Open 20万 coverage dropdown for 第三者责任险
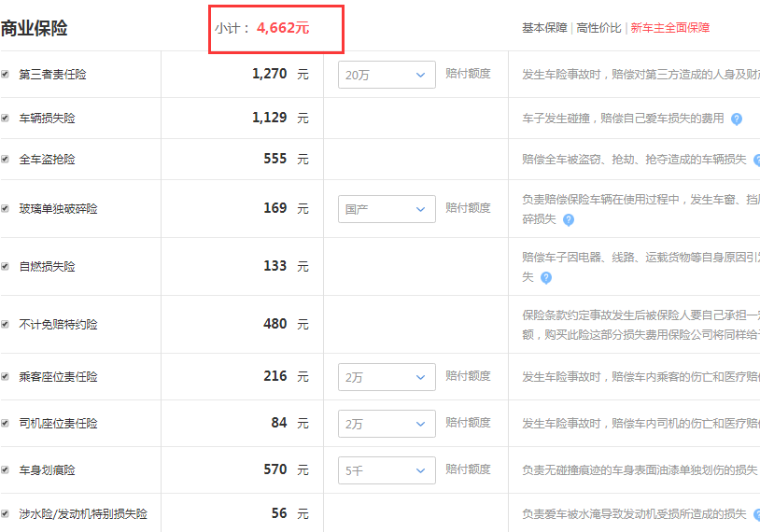This screenshot has height=532, width=760. coord(387,75)
